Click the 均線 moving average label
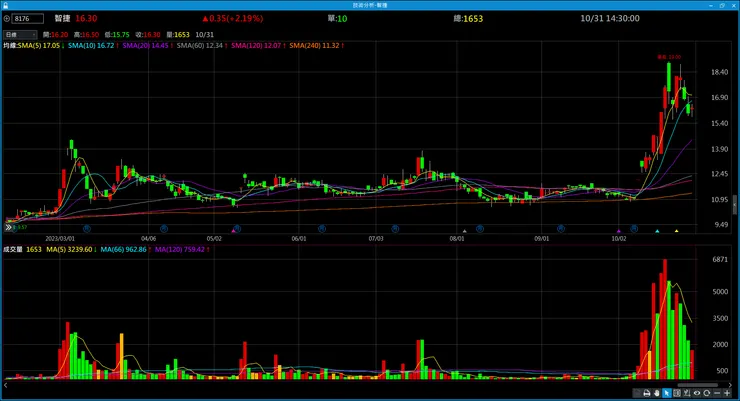This screenshot has height=401, width=740. [10, 46]
